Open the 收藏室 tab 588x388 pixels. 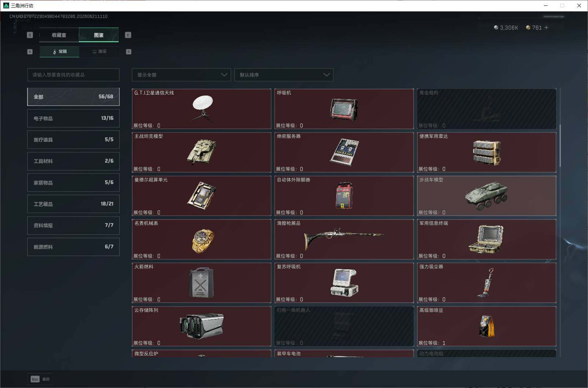pyautogui.click(x=59, y=35)
